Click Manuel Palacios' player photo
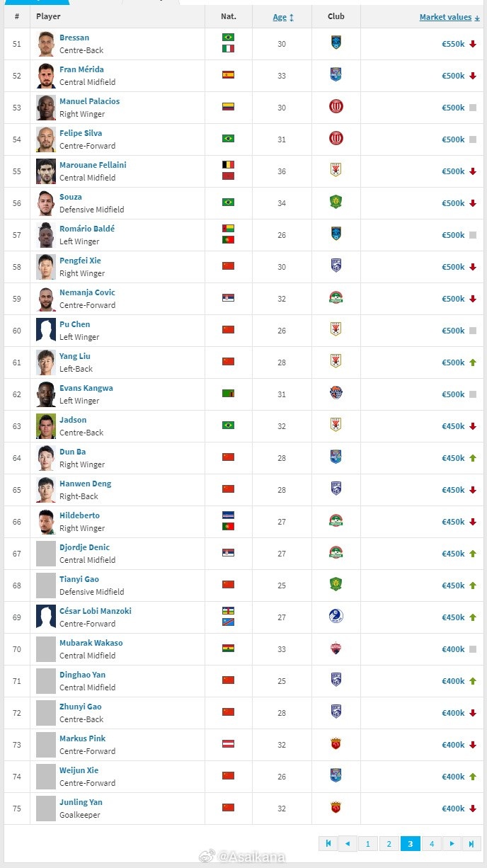 46,108
